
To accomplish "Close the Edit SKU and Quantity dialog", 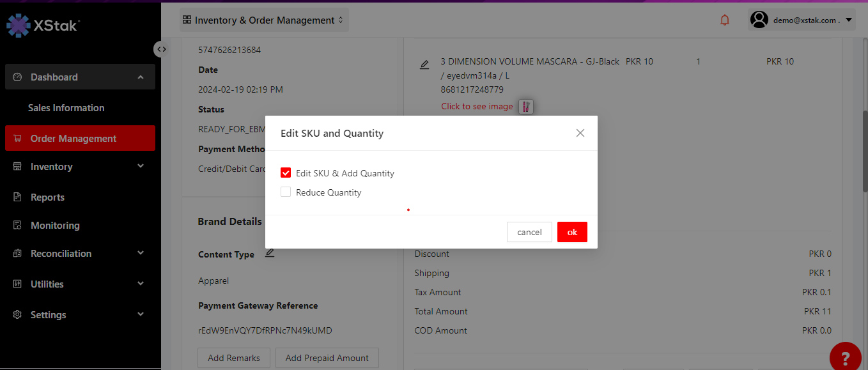I will tap(580, 133).
